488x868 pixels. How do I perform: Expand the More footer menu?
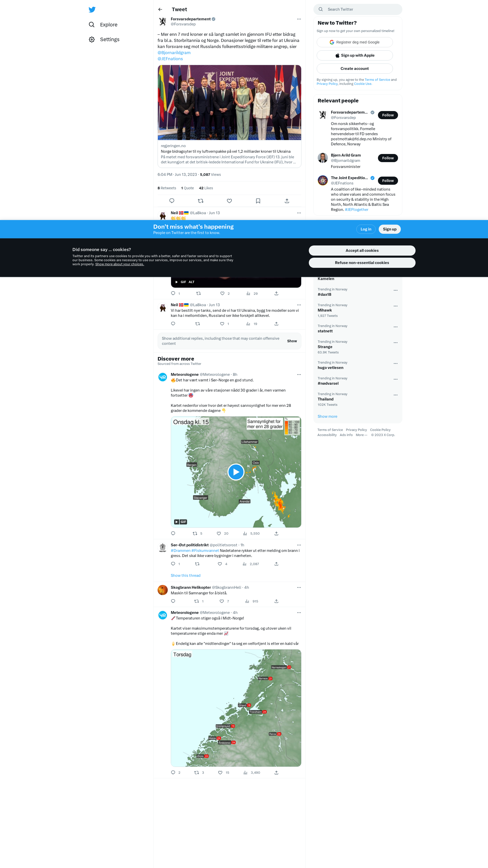click(x=361, y=435)
